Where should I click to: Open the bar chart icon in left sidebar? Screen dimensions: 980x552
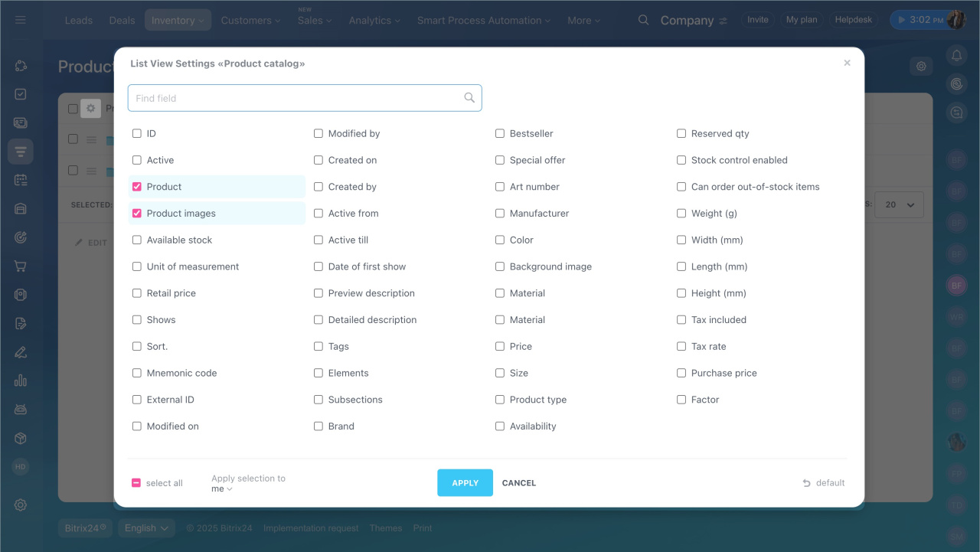[21, 381]
